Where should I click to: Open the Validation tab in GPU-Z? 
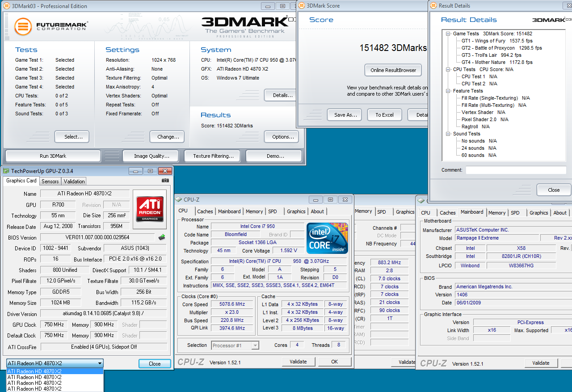click(74, 181)
